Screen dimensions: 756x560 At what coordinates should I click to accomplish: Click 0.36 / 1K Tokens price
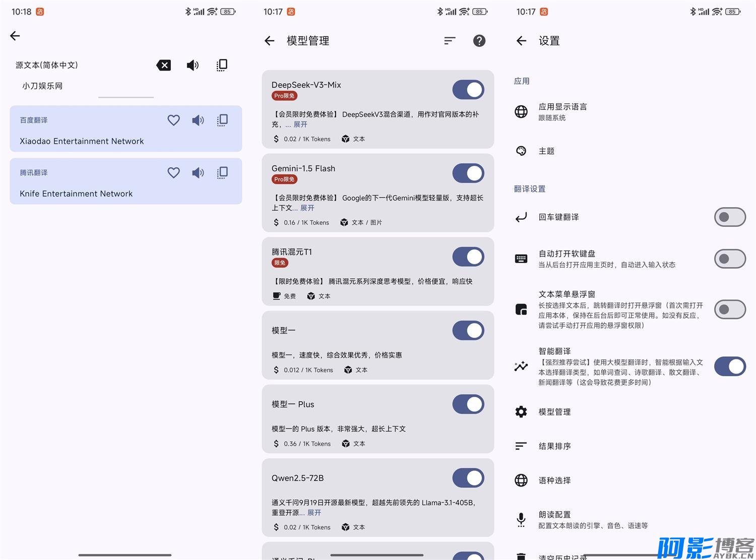[307, 444]
